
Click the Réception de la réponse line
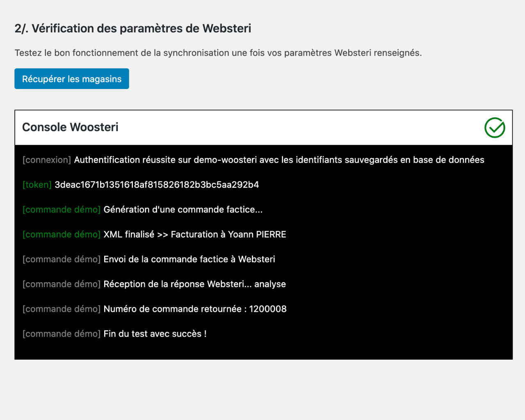194,284
